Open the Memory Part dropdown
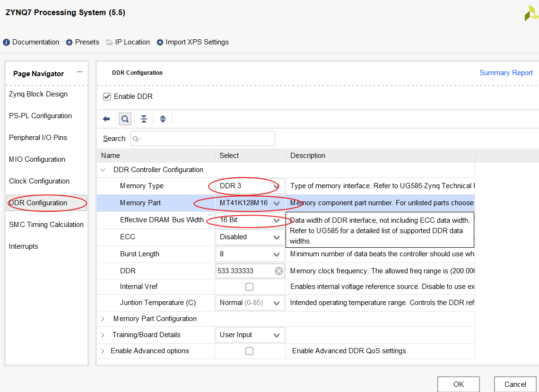539x392 pixels. (250, 203)
